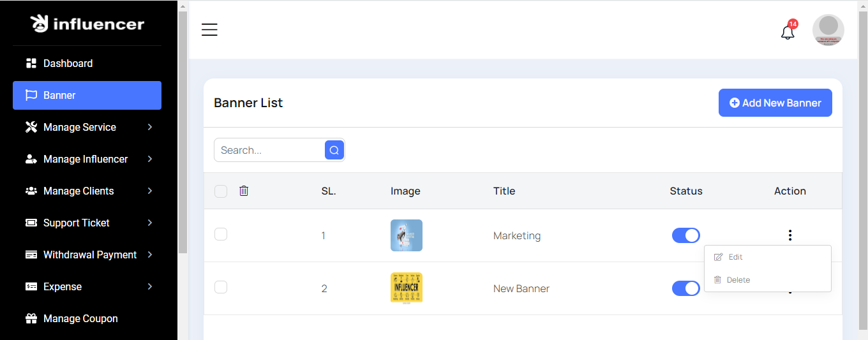This screenshot has width=868, height=340.
Task: Select Edit from the action menu
Action: [x=735, y=257]
